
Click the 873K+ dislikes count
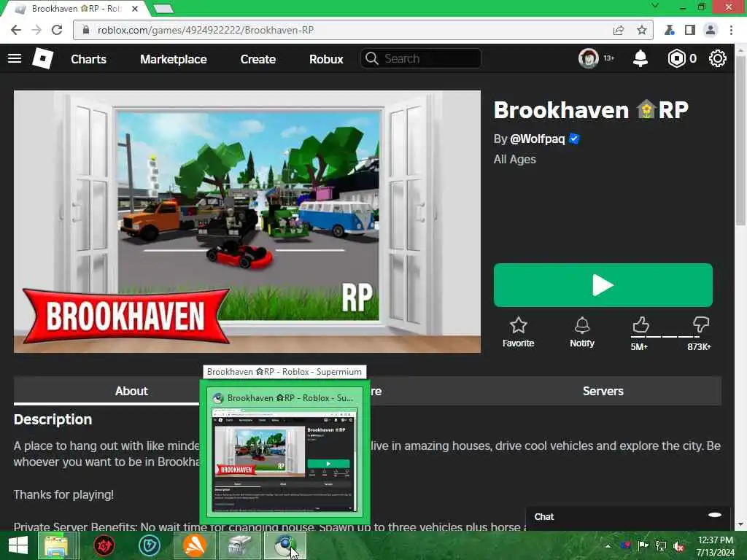[699, 346]
